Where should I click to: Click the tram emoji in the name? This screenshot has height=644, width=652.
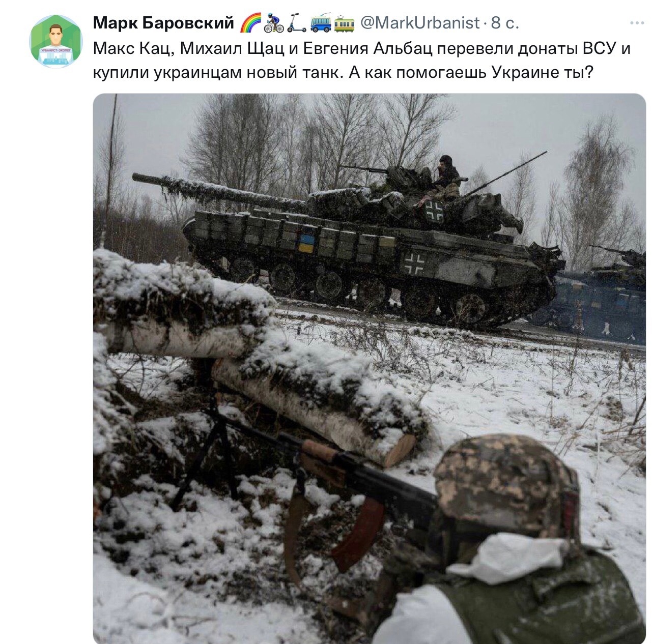tap(345, 23)
